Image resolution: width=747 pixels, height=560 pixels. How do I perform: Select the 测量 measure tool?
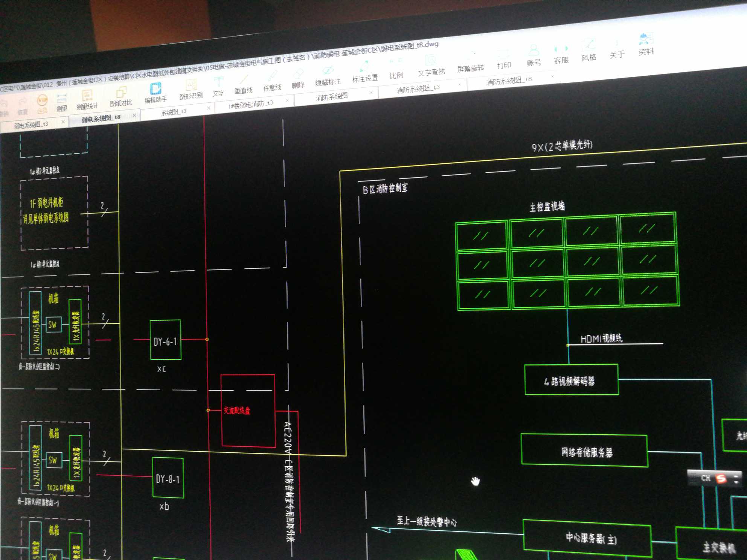(x=61, y=103)
